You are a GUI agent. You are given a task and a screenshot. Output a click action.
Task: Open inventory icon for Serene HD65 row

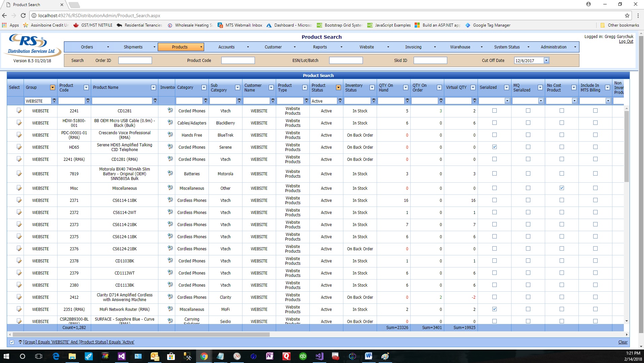point(170,147)
